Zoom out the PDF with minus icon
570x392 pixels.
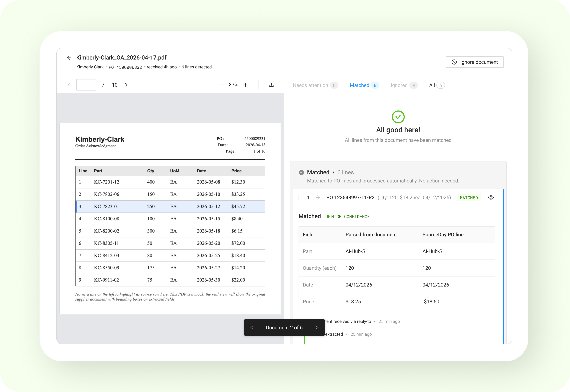[x=221, y=85]
